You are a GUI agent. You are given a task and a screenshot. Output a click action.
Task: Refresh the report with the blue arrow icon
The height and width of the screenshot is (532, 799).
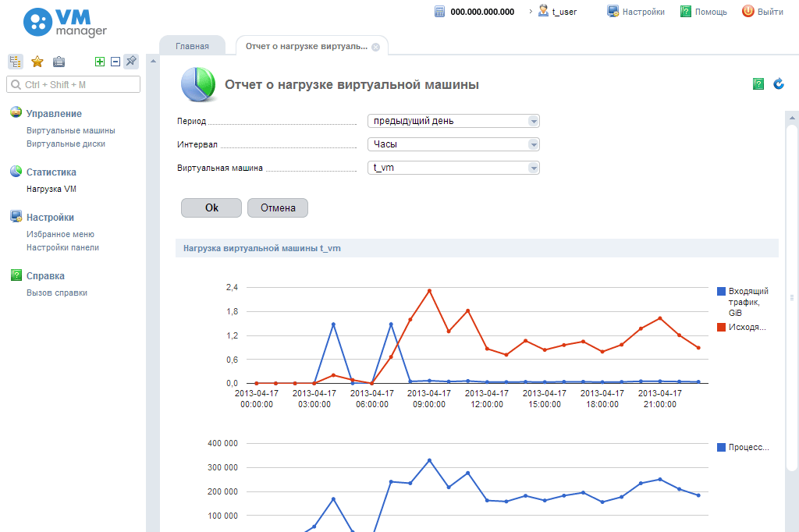[779, 84]
